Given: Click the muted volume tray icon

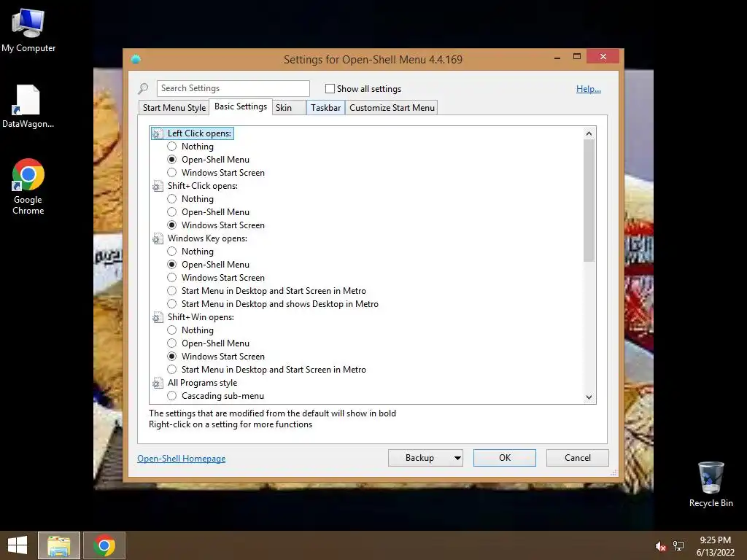Looking at the screenshot, I should pyautogui.click(x=660, y=546).
